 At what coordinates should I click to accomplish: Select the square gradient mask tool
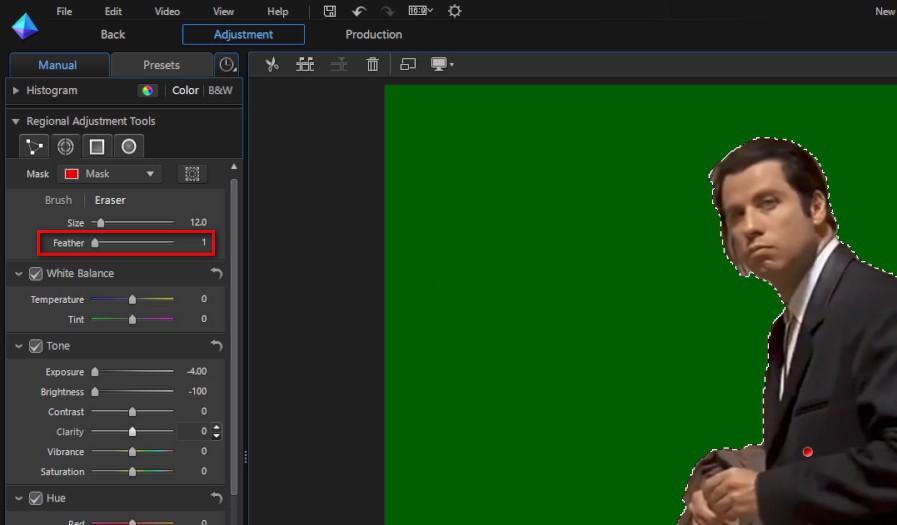coord(97,146)
